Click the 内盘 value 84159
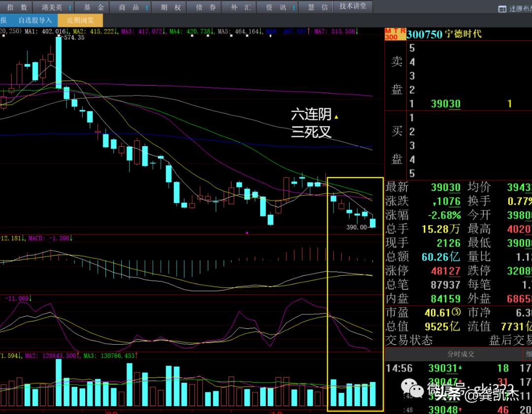Image resolution: width=532 pixels, height=414 pixels. 445,299
